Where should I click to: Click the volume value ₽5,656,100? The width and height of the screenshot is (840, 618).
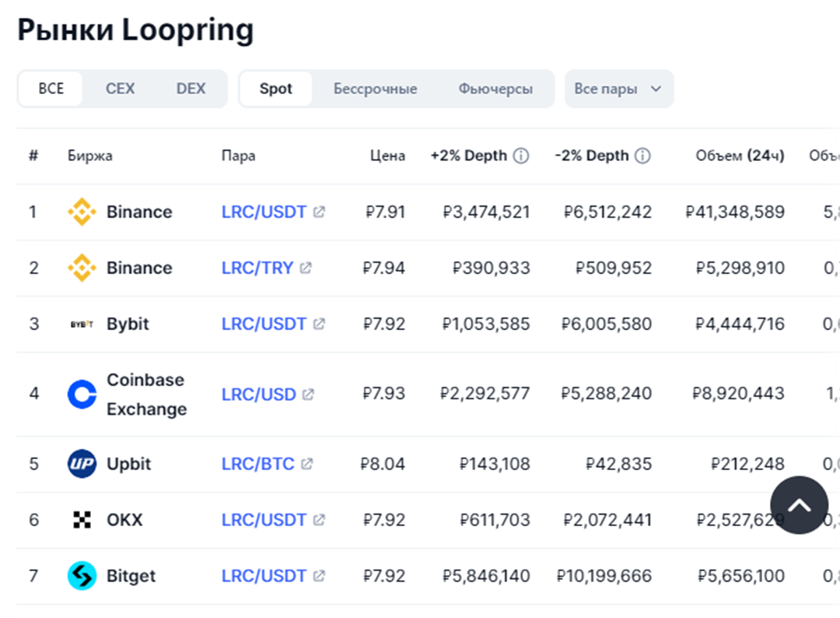pyautogui.click(x=741, y=576)
